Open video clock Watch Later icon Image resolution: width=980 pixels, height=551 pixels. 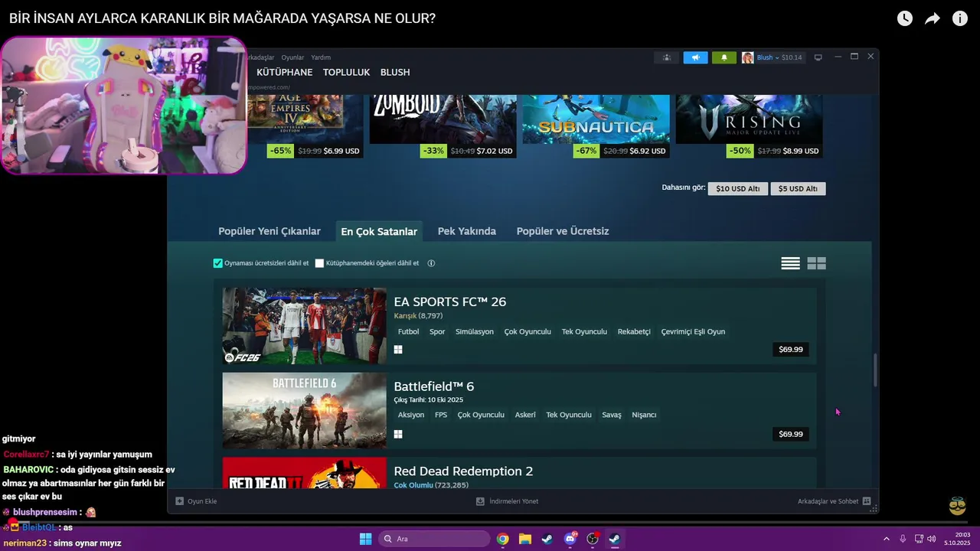[x=905, y=18]
